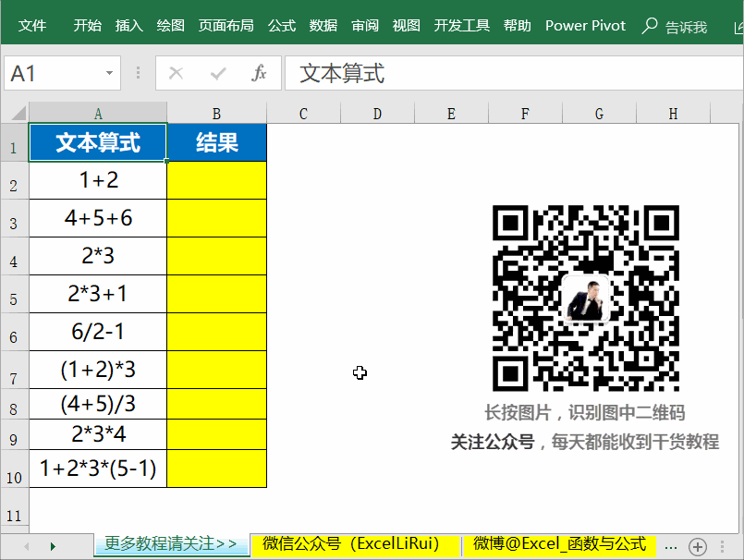Viewport: 744px width, 560px height.
Task: Select column E header
Action: (x=451, y=114)
